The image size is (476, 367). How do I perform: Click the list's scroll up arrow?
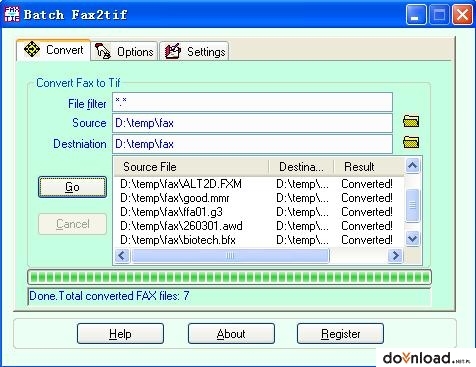coord(413,165)
